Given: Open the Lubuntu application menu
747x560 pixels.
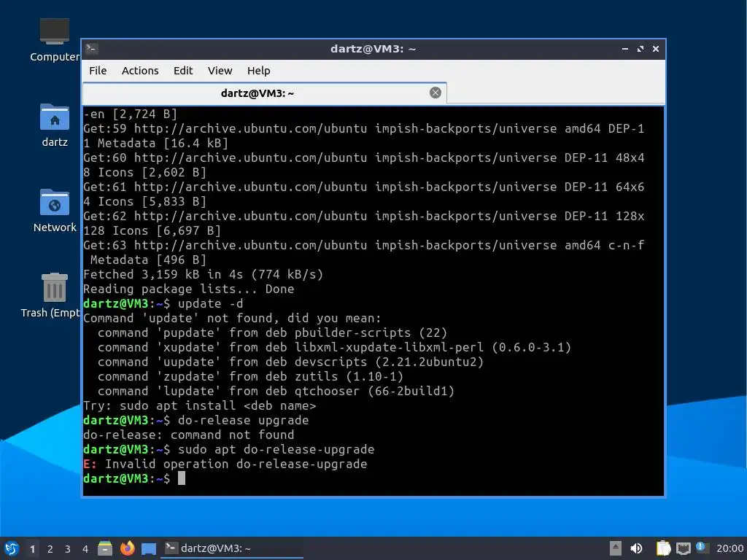Looking at the screenshot, I should coord(12,548).
